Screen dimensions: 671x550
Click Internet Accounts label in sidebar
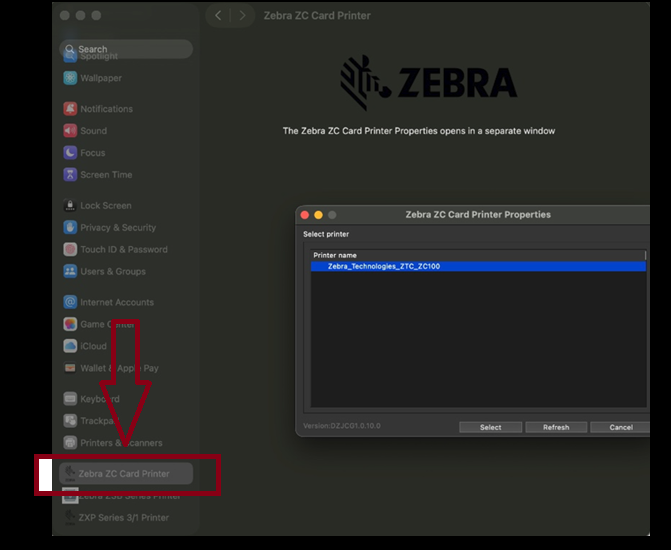(117, 302)
